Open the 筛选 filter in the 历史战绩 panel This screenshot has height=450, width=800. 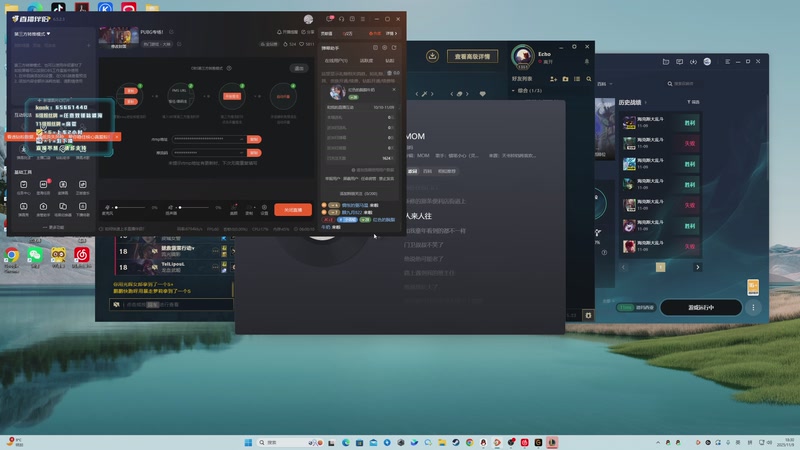pyautogui.click(x=693, y=102)
